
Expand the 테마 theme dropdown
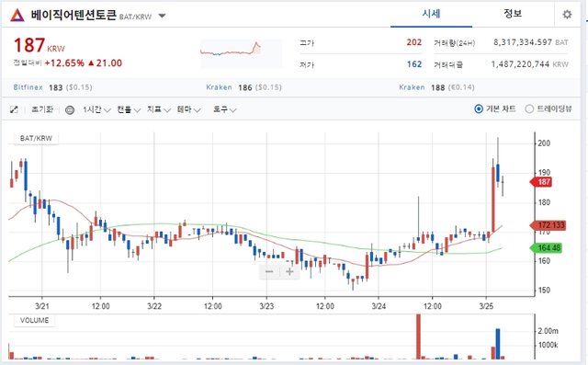pos(188,109)
